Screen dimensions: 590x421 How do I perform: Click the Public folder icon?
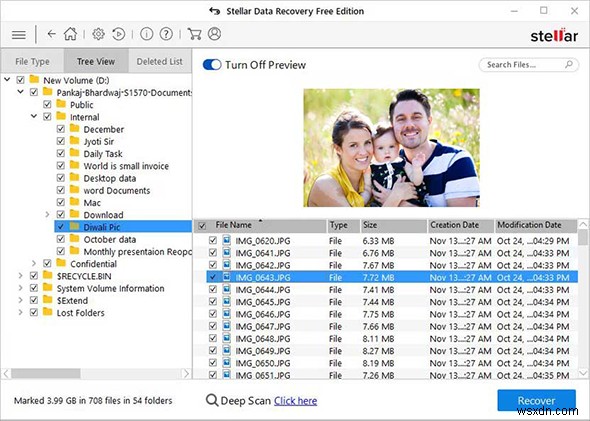click(x=61, y=104)
